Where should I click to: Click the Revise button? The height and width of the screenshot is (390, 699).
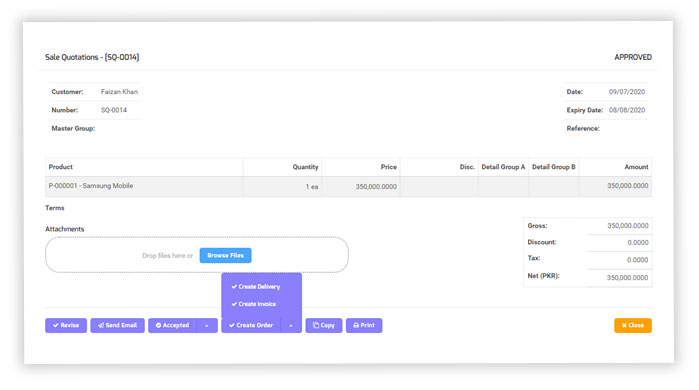pyautogui.click(x=66, y=325)
